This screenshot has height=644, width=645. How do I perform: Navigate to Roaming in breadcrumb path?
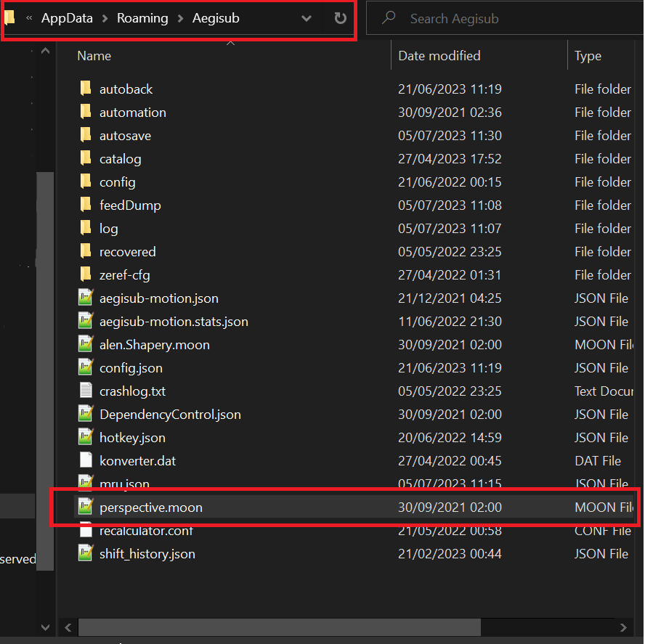click(x=142, y=19)
